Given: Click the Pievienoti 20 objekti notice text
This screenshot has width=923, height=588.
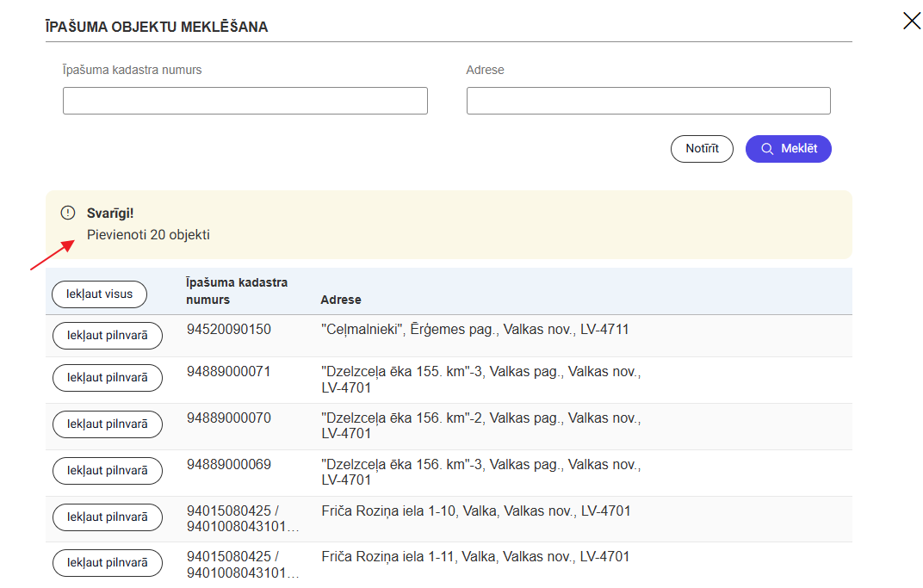Looking at the screenshot, I should 148,234.
